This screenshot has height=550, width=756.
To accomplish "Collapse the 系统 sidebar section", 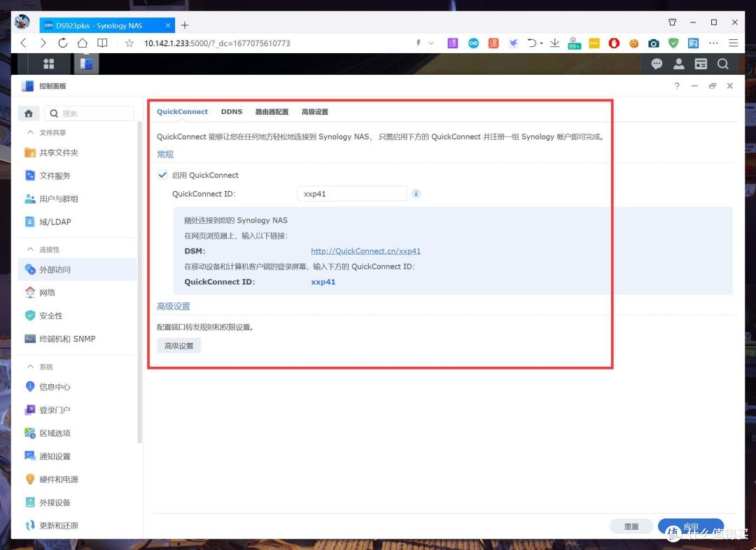I will [x=30, y=367].
